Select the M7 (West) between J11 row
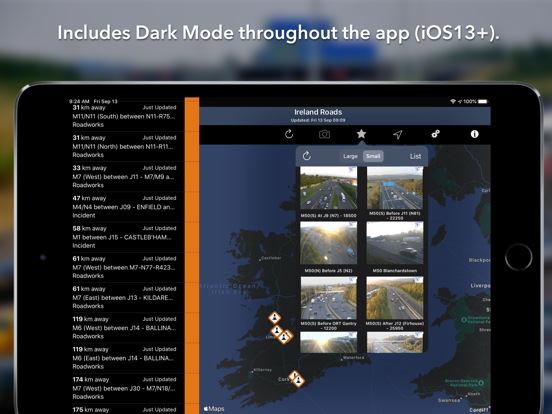The image size is (552, 414). coord(127,177)
